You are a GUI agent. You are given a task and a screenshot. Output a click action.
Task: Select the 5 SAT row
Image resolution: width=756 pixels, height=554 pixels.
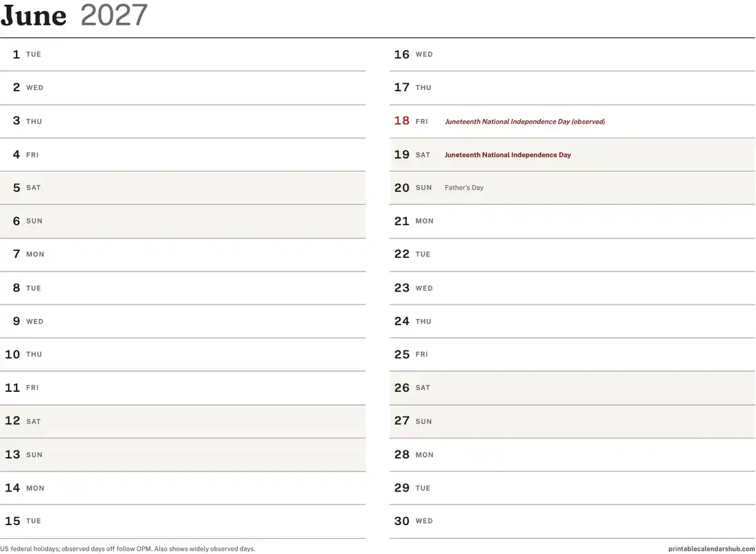click(183, 188)
